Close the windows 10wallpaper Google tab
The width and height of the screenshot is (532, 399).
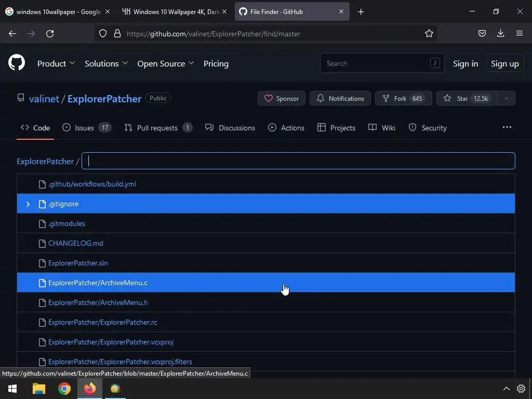tap(108, 11)
